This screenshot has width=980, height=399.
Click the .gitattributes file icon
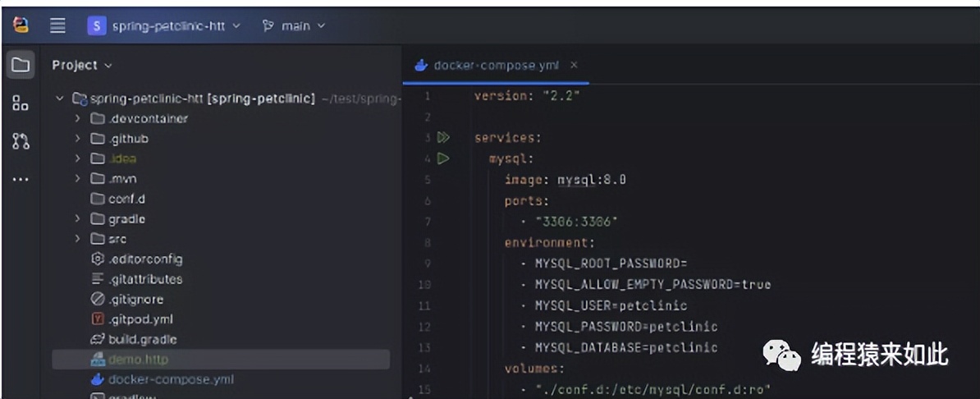coord(97,279)
